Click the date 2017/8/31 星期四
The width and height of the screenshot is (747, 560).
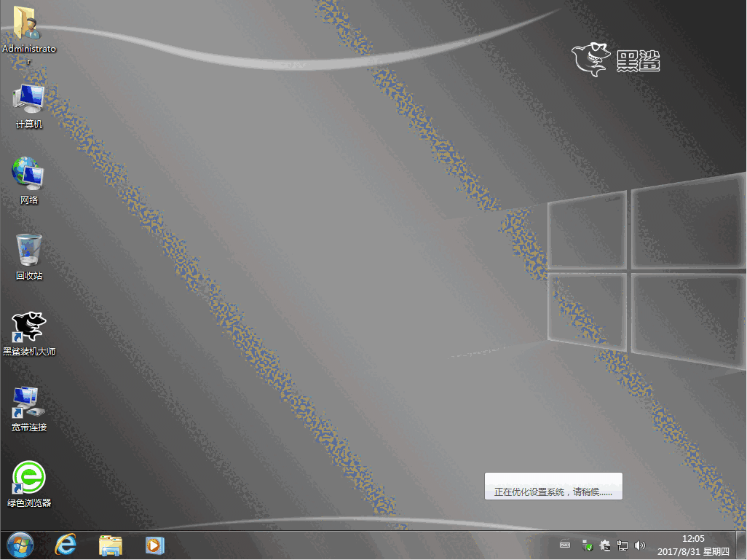click(693, 552)
